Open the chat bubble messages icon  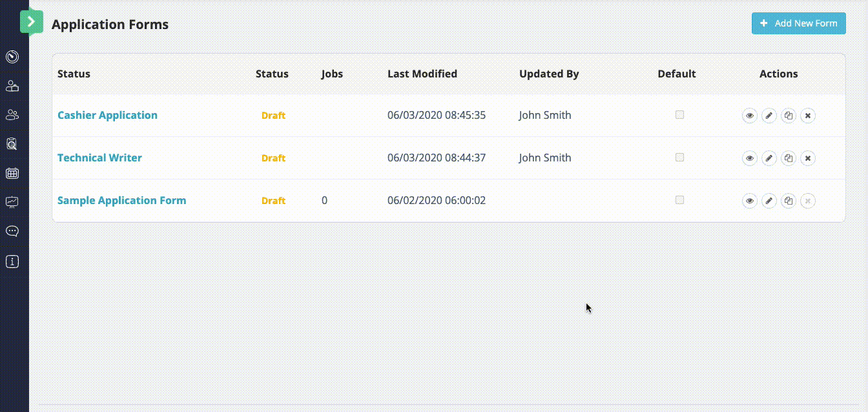point(12,231)
